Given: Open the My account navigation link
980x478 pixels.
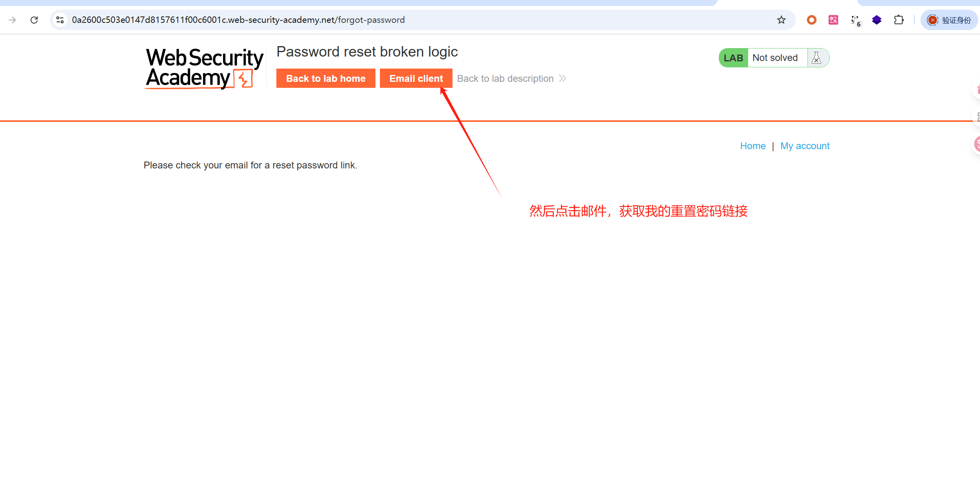Looking at the screenshot, I should coord(805,146).
